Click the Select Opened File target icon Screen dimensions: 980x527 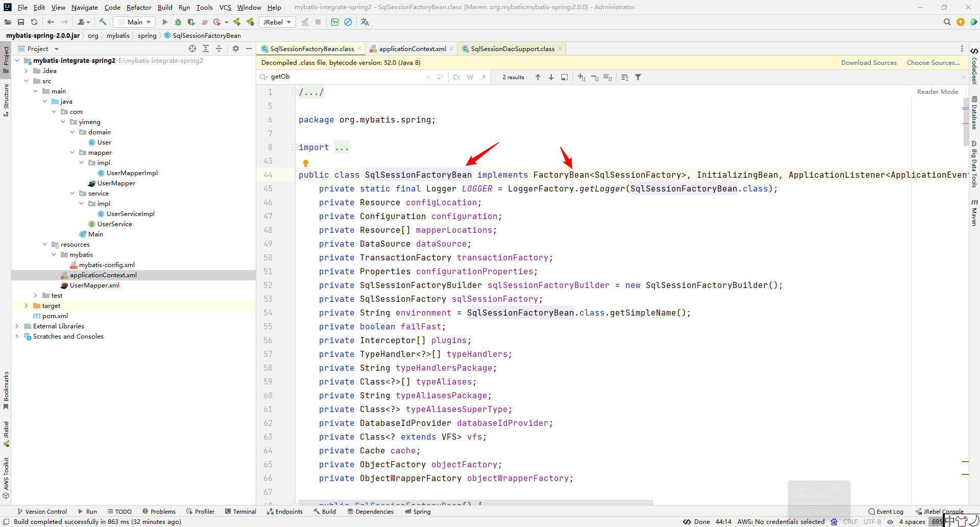(x=192, y=49)
